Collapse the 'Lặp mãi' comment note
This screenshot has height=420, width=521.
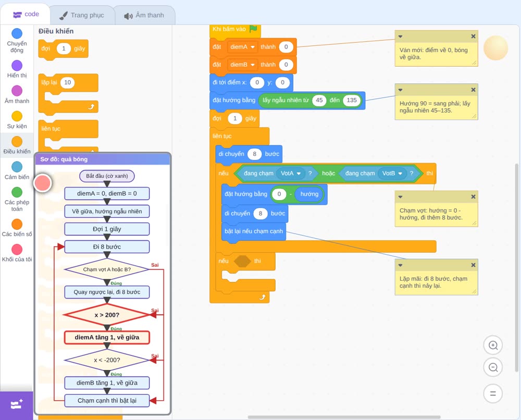coord(400,265)
